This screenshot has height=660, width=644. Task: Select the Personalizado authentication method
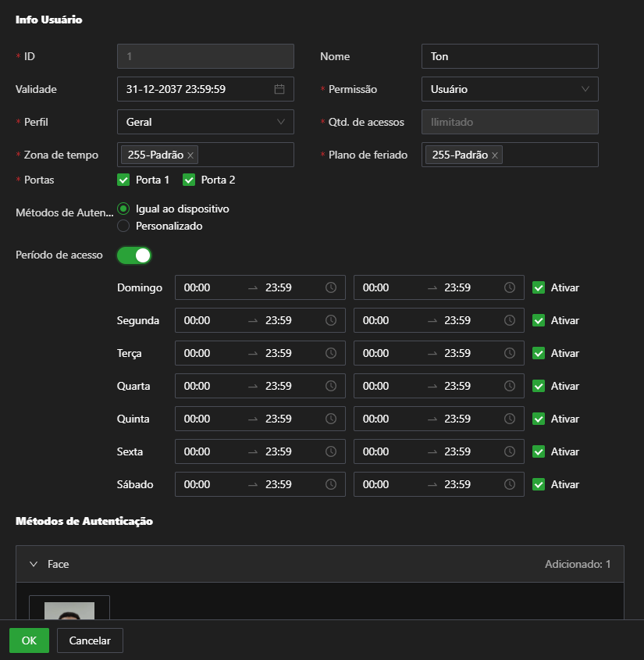(123, 226)
